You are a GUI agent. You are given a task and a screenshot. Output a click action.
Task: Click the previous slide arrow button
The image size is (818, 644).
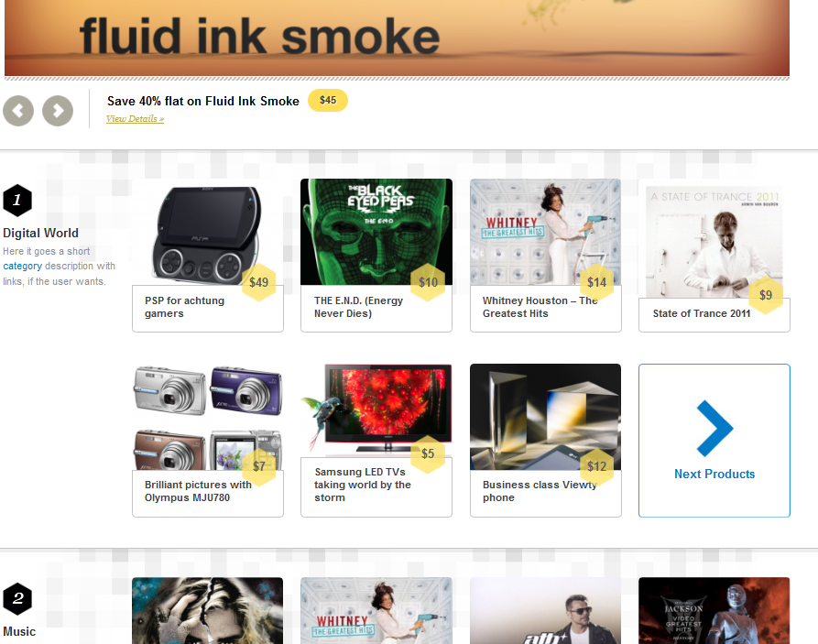tap(18, 111)
